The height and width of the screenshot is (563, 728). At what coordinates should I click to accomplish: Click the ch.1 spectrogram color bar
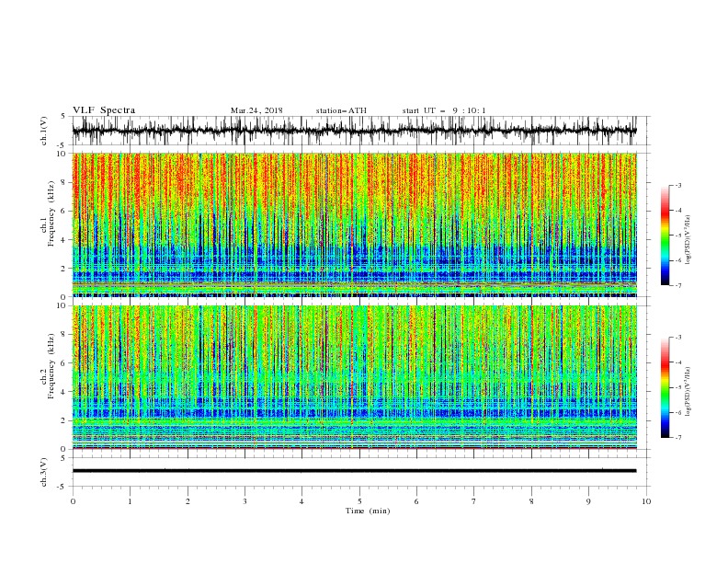click(665, 236)
